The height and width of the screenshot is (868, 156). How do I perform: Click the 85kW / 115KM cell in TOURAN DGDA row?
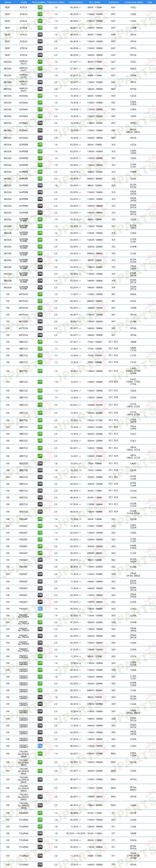point(95,840)
